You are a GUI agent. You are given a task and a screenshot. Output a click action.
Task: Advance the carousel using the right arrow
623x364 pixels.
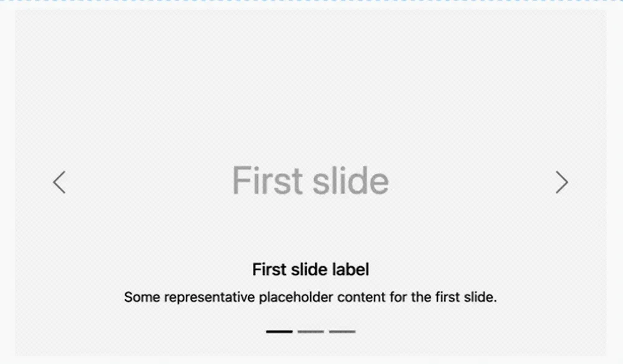pyautogui.click(x=562, y=182)
